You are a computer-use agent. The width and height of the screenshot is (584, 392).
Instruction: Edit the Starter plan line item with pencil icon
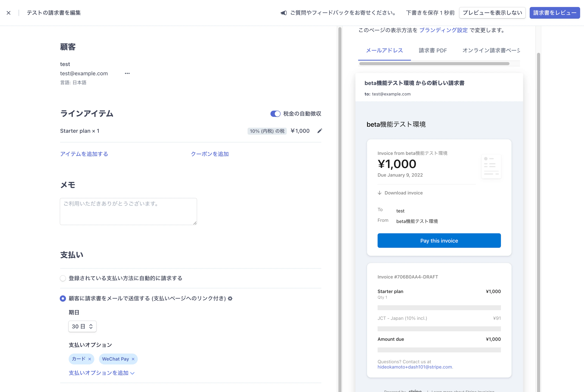[320, 131]
